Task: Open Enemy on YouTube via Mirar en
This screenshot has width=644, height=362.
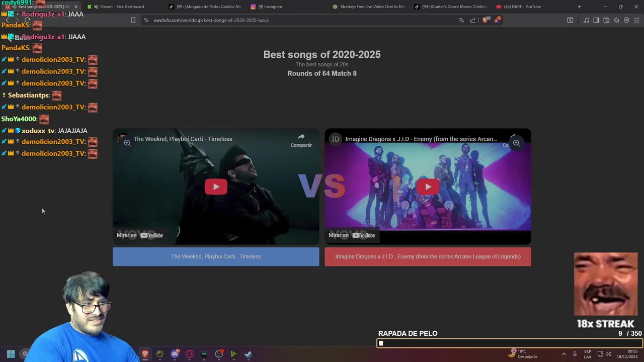Action: coord(352,235)
